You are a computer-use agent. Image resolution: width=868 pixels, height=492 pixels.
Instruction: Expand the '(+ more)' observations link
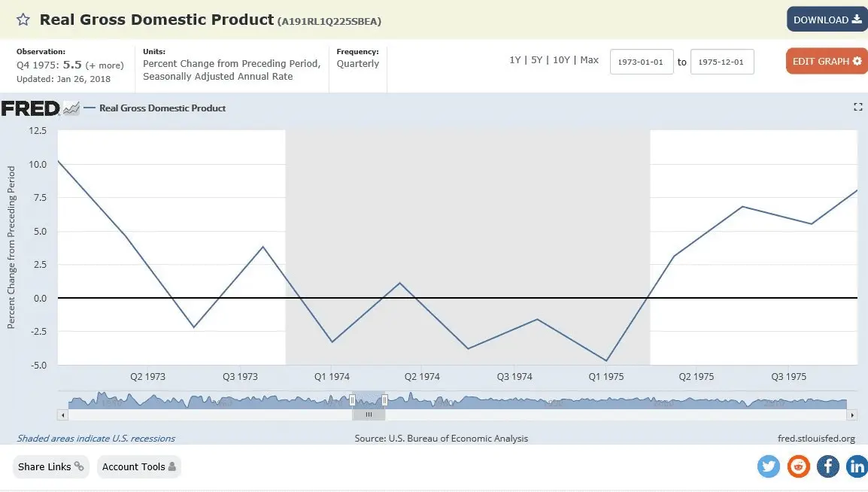click(x=105, y=65)
